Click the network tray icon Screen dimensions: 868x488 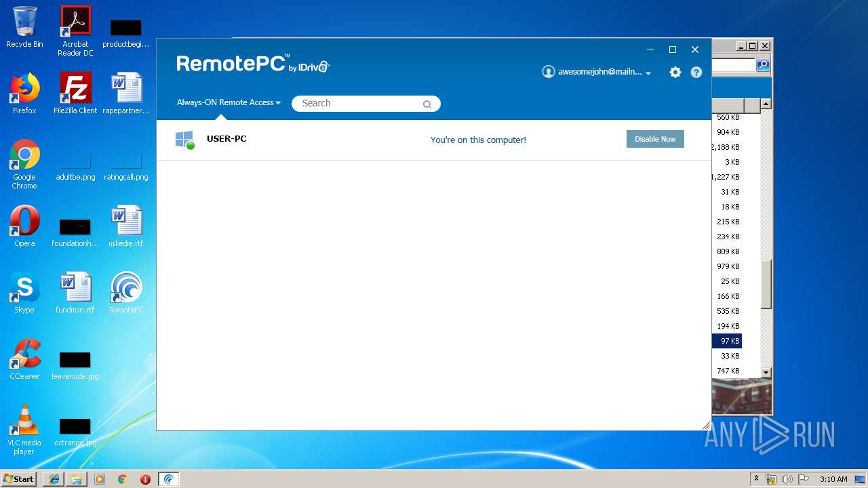click(771, 479)
